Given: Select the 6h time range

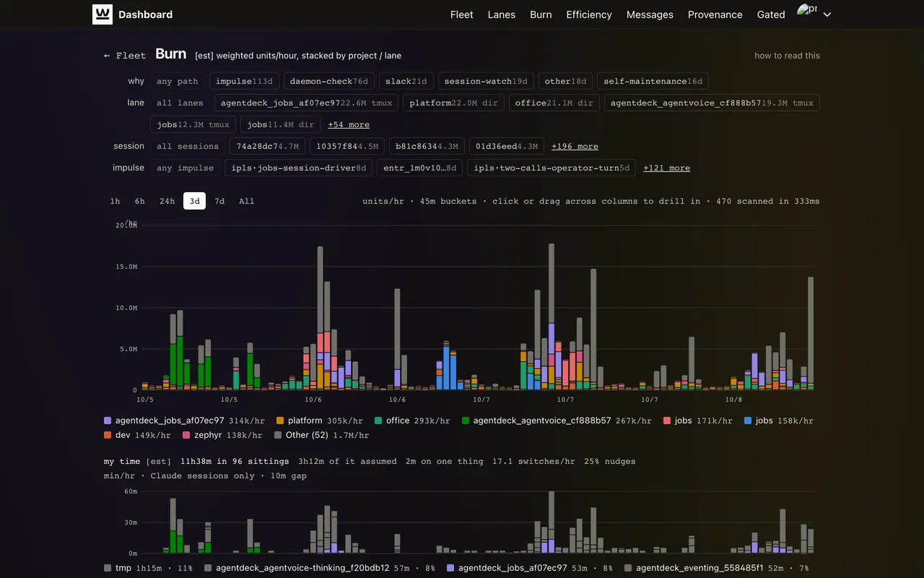Looking at the screenshot, I should coord(140,201).
